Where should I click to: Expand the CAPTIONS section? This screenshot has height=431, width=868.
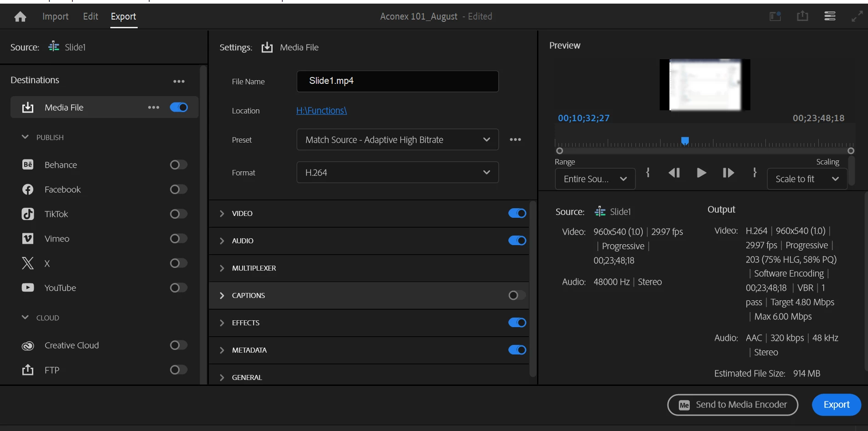pos(222,295)
